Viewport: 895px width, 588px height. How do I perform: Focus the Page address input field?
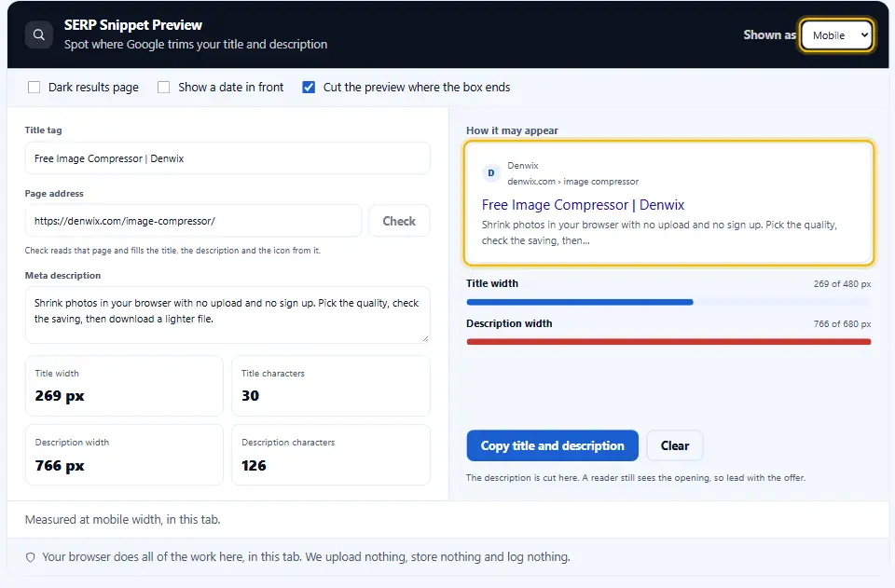(194, 221)
